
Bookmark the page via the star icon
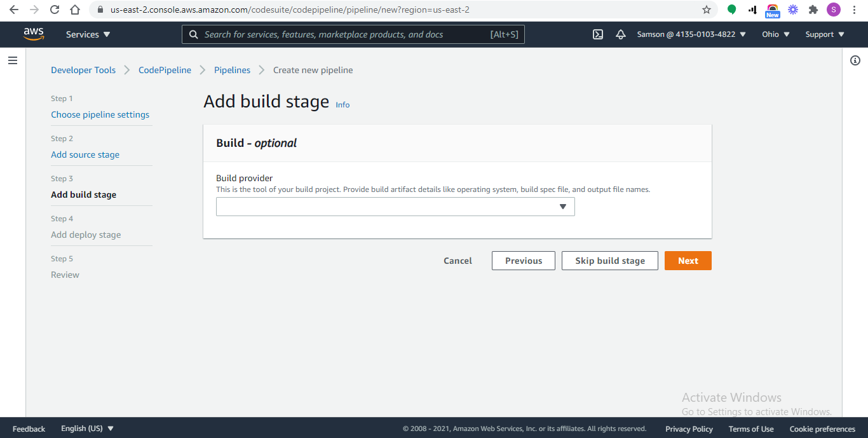tap(706, 10)
